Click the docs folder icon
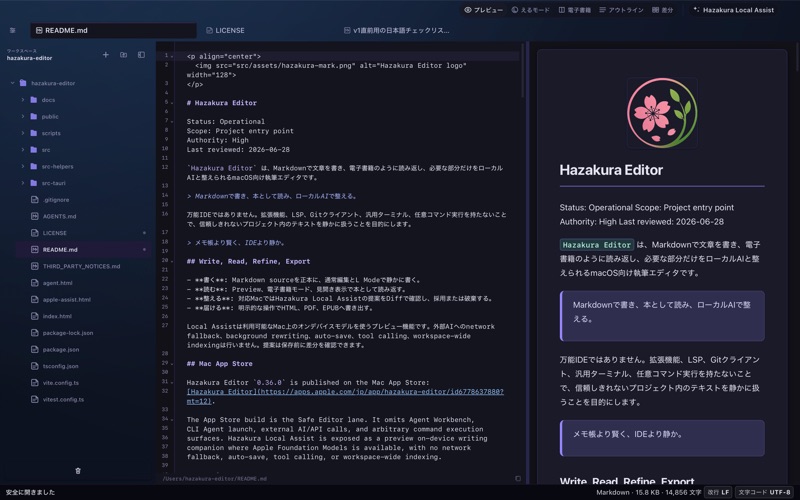 tap(34, 99)
